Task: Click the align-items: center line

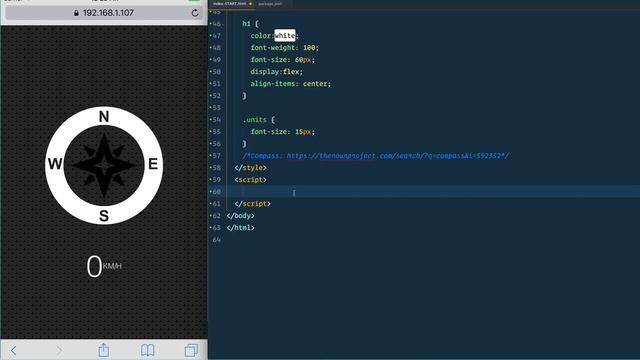Action: pos(291,84)
